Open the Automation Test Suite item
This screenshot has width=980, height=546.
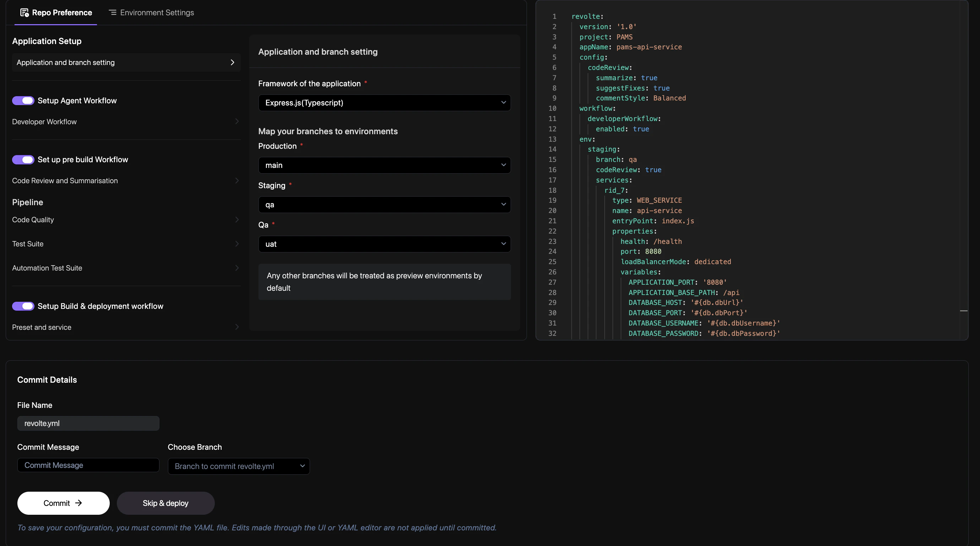[x=126, y=268]
